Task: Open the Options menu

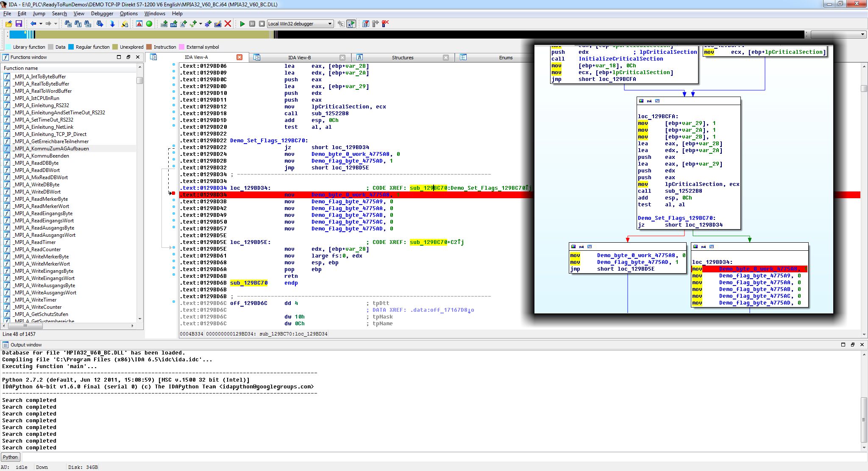Action: pyautogui.click(x=129, y=14)
